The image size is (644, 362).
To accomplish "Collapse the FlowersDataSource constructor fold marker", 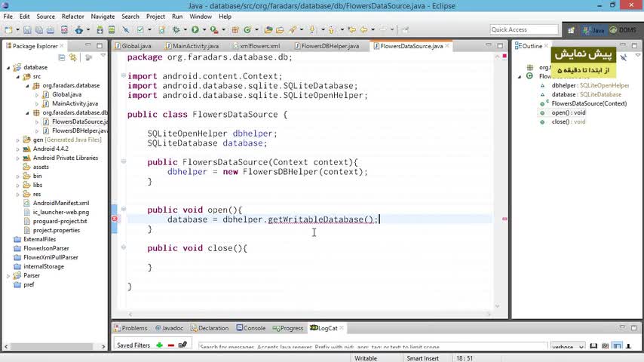I will [x=123, y=161].
